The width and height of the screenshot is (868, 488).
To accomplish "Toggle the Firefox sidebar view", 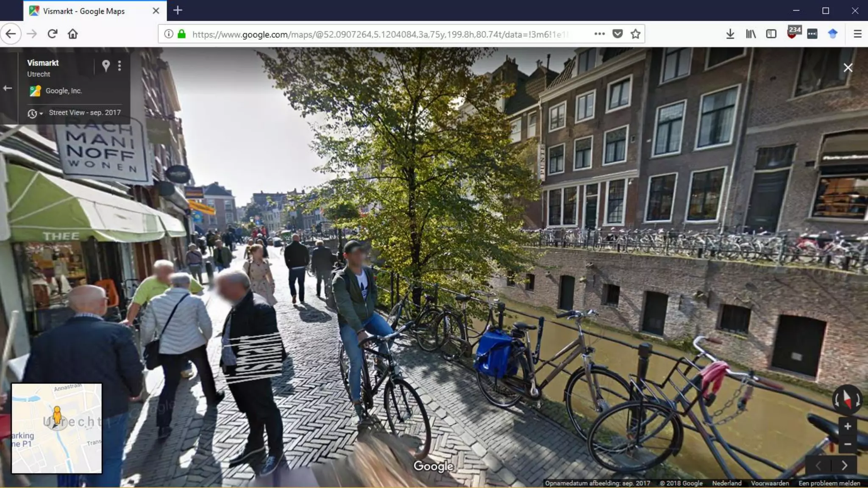I will click(x=771, y=34).
